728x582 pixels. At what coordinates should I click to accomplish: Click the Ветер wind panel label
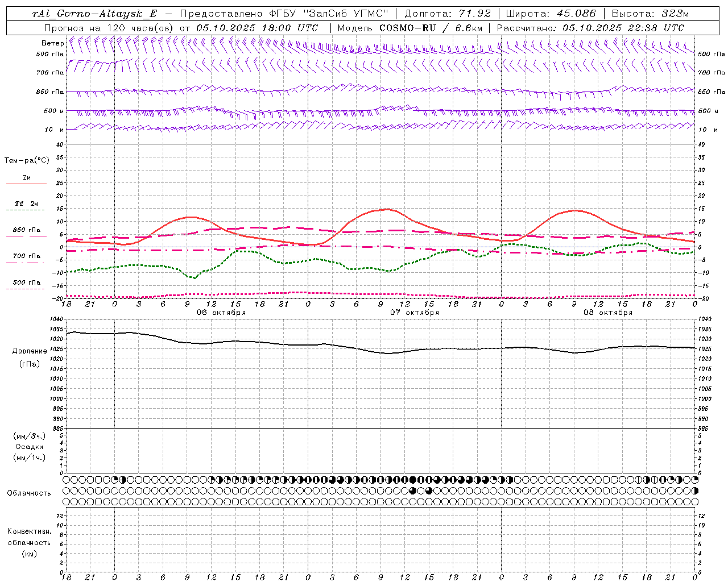(53, 43)
